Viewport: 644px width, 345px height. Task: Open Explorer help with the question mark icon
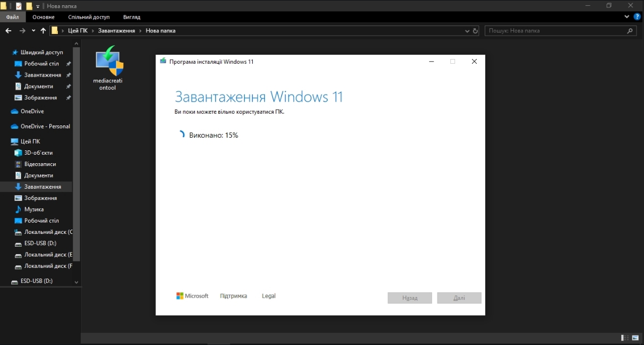[637, 17]
